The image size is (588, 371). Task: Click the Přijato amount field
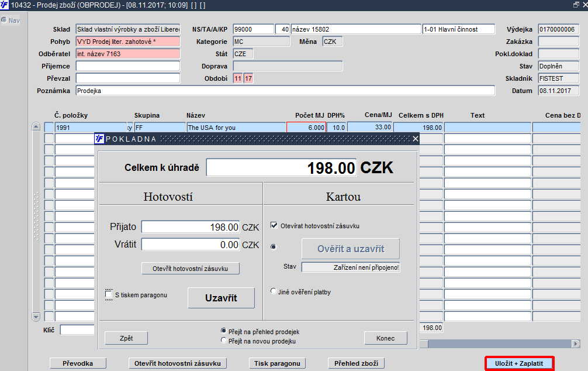click(x=191, y=227)
